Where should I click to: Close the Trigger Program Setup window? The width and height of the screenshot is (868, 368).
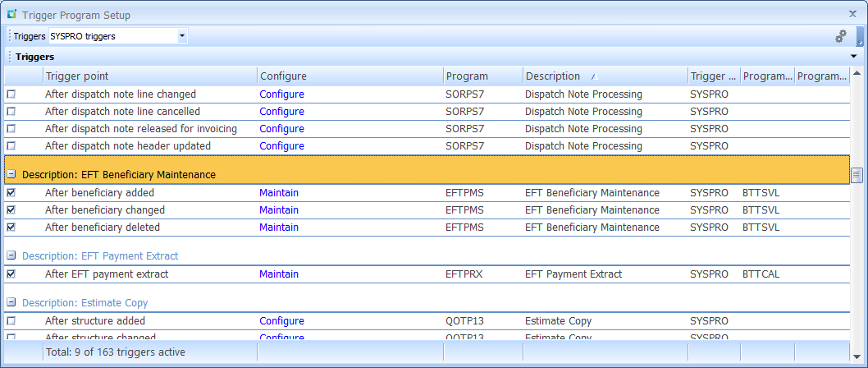pyautogui.click(x=852, y=15)
